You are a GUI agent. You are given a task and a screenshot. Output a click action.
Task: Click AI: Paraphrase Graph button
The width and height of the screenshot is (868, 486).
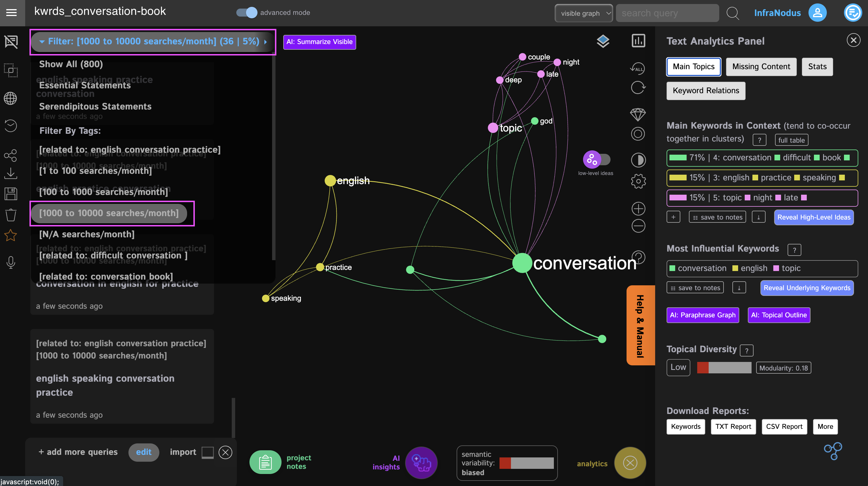[x=703, y=315]
